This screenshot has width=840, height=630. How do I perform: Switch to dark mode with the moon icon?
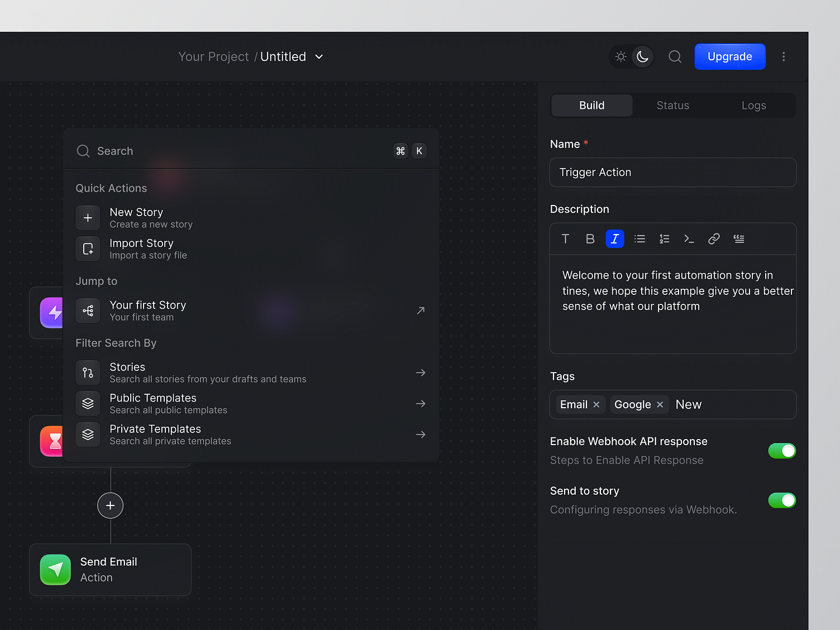click(x=642, y=56)
